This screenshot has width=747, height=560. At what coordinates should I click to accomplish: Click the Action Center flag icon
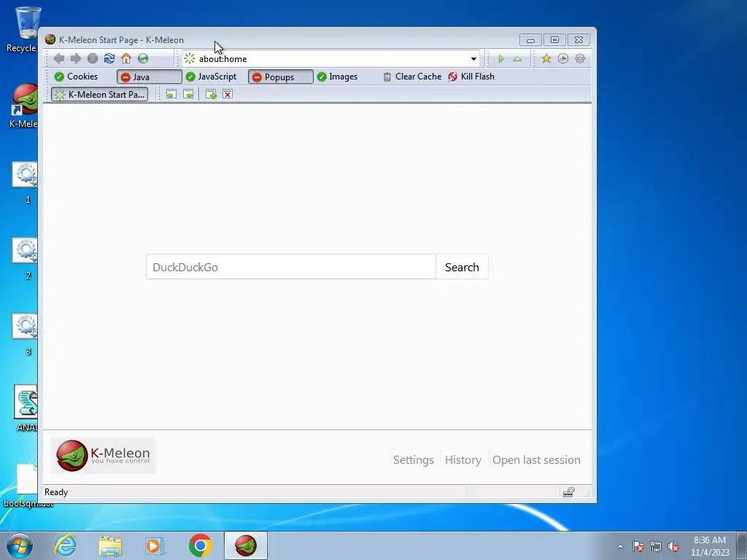(638, 546)
